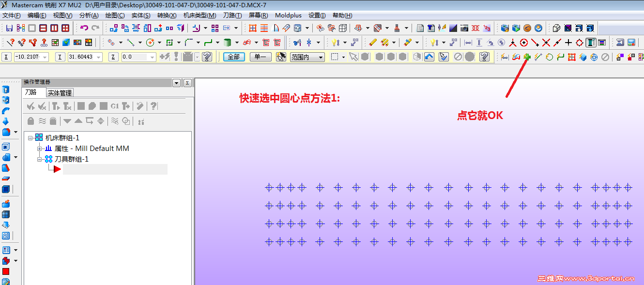644x285 pixels.
Task: Click the verify selection checkmark icon
Action: click(x=444, y=57)
